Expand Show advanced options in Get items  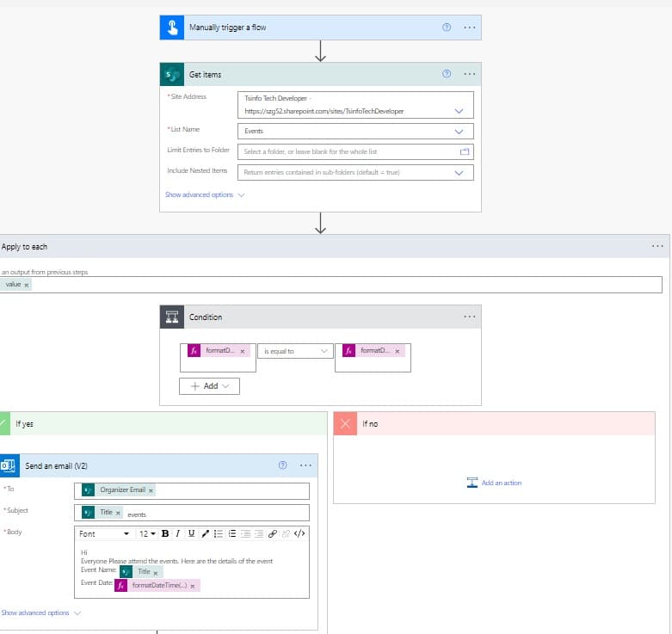pos(205,195)
